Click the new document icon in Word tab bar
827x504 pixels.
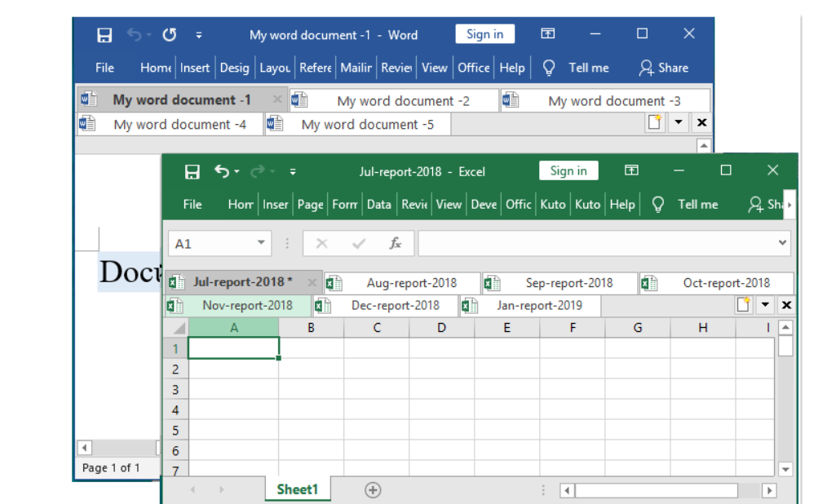(655, 122)
